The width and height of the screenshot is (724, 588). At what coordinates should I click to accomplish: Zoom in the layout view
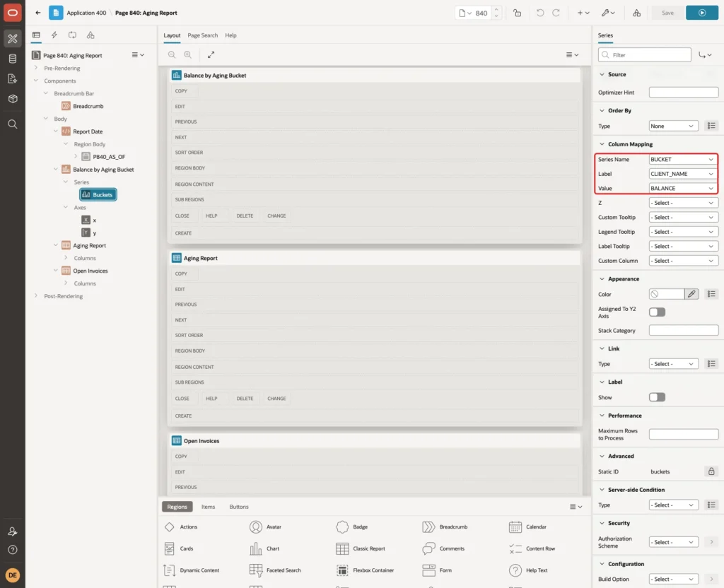pos(188,55)
